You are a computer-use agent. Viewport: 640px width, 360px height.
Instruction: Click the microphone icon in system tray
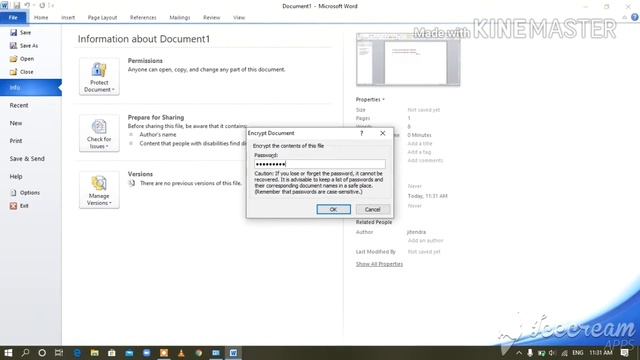[x=530, y=353]
